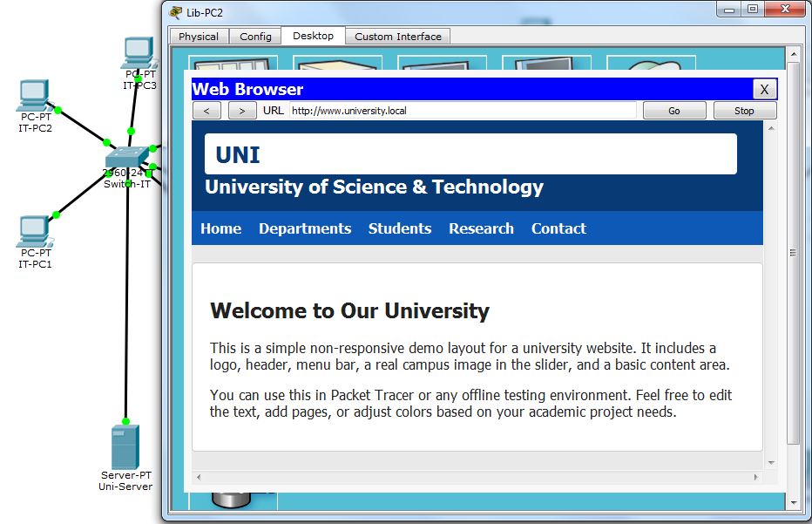This screenshot has height=524, width=812.
Task: Go to the Research page link
Action: pos(481,228)
